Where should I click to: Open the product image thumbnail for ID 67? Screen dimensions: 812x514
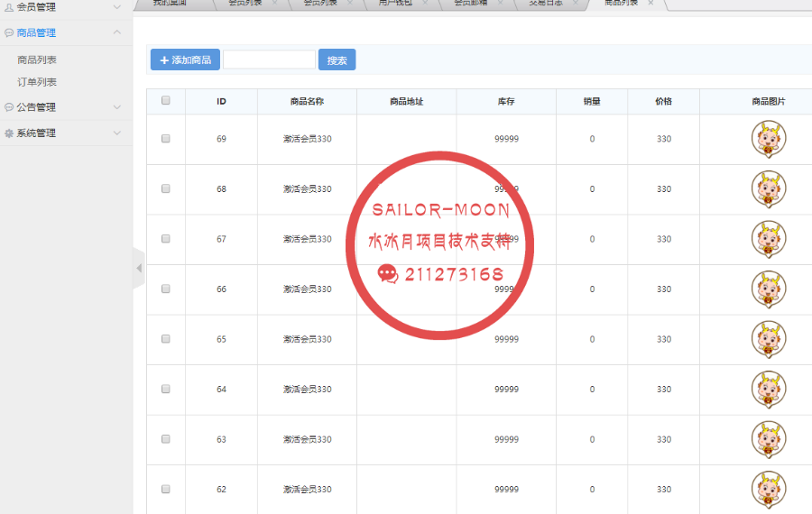tap(769, 239)
